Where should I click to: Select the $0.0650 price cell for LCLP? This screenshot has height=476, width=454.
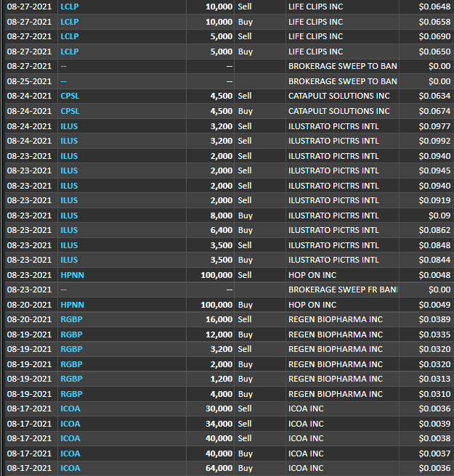[x=434, y=52]
